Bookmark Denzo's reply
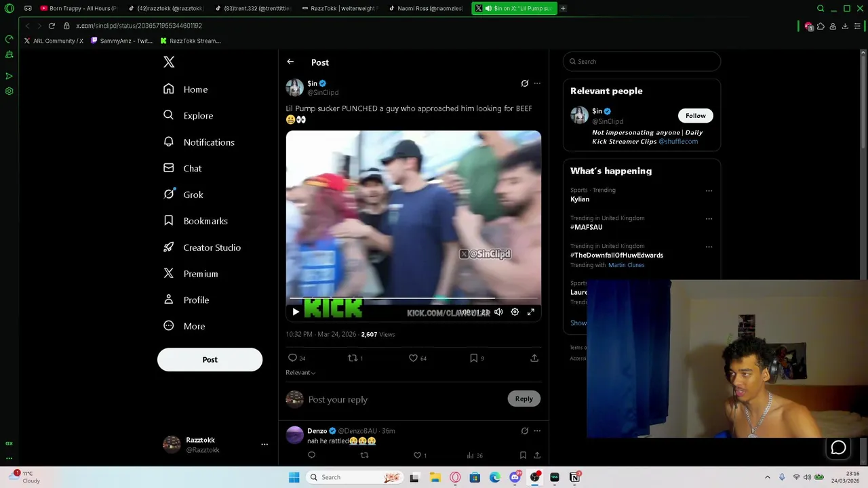Image resolution: width=868 pixels, height=488 pixels. pos(523,455)
